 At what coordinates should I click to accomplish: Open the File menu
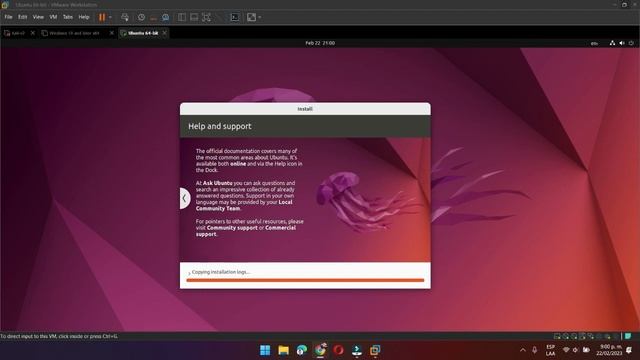pos(9,17)
